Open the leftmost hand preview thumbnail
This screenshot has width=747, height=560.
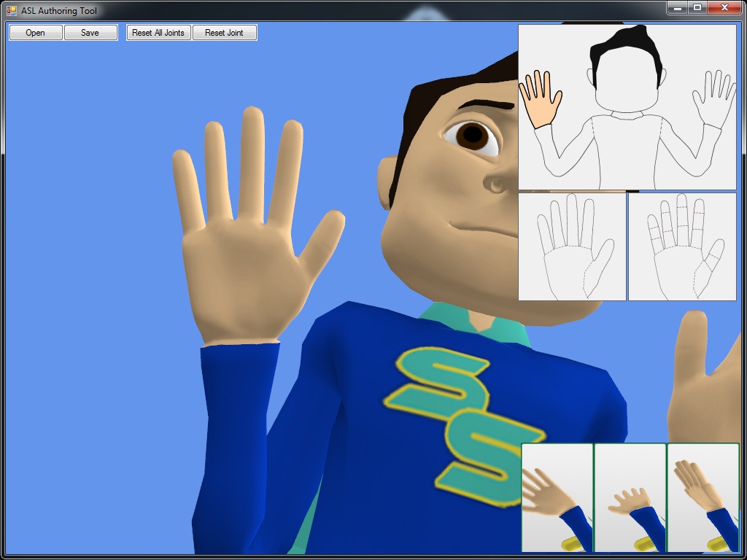557,498
